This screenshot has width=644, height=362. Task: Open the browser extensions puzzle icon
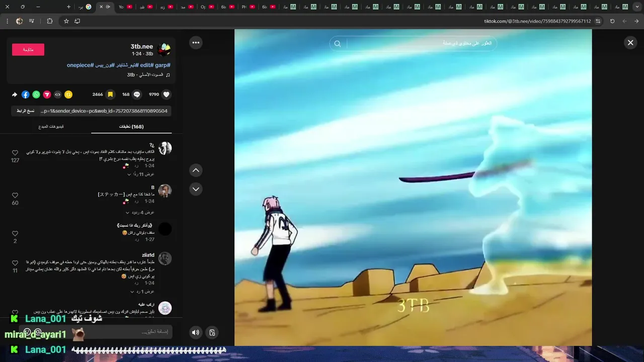coord(49,21)
